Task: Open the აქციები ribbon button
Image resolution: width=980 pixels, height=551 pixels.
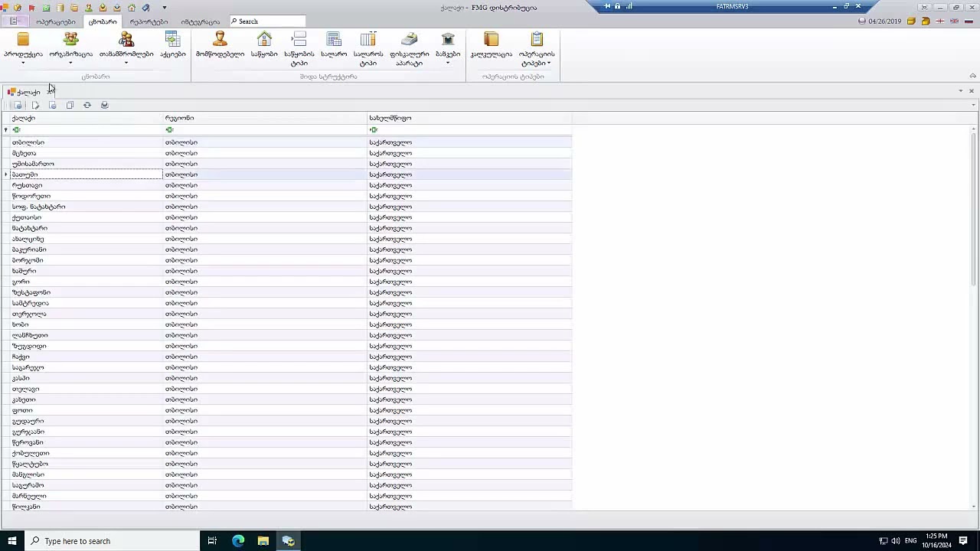Action: coord(173,46)
